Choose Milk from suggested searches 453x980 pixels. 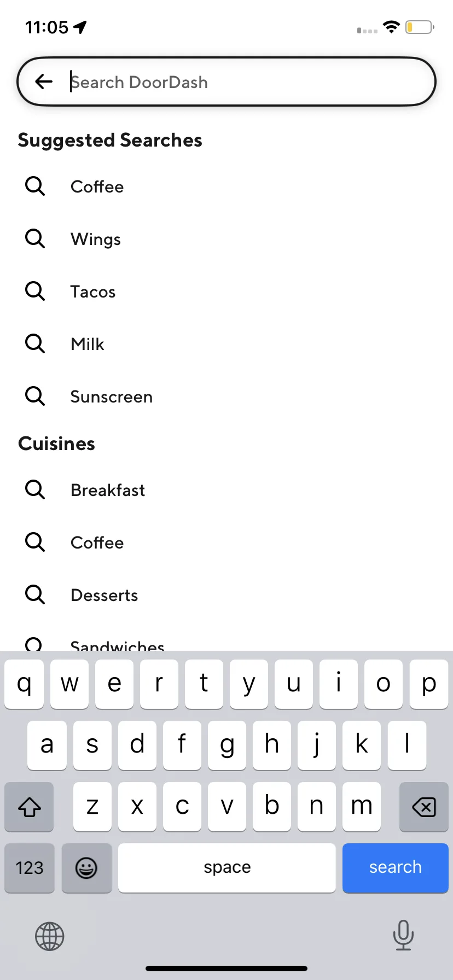coord(88,344)
